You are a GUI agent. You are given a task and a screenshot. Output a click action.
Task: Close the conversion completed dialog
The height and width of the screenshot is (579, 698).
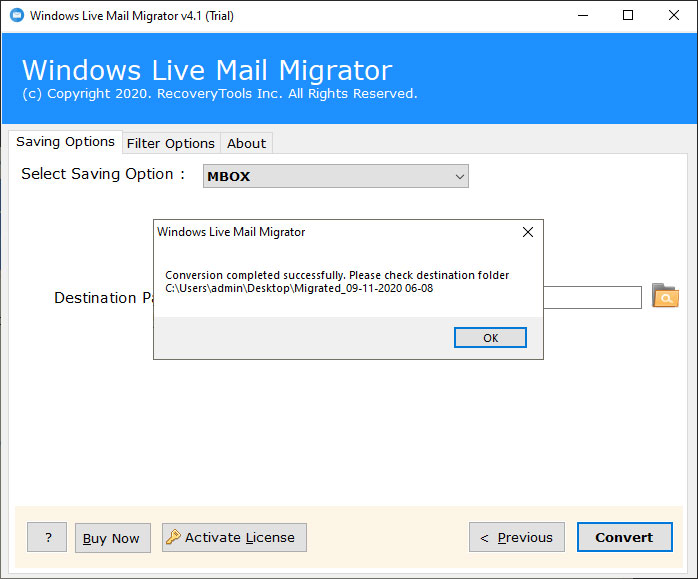click(x=528, y=232)
